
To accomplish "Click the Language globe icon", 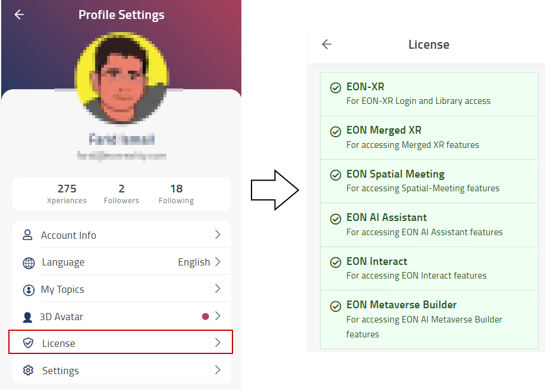I will tap(29, 263).
